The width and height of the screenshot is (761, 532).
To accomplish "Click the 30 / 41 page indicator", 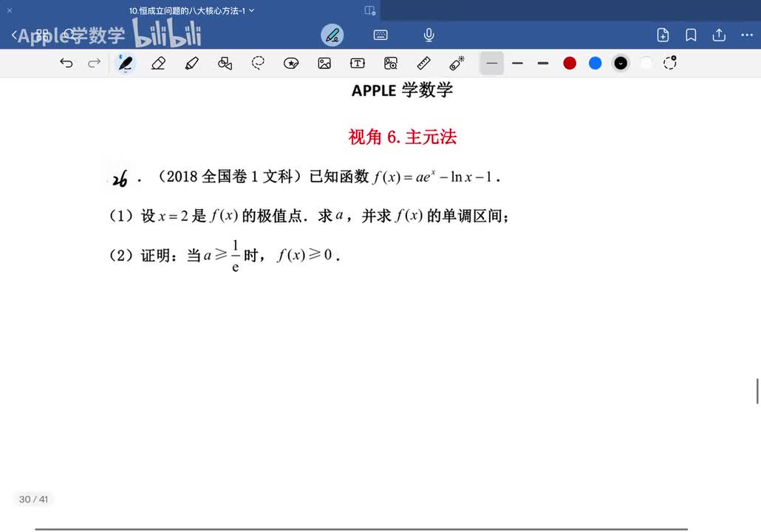I will tap(33, 499).
